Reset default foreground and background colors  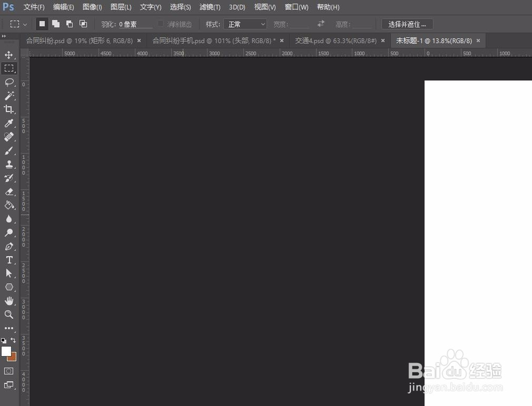click(x=4, y=340)
